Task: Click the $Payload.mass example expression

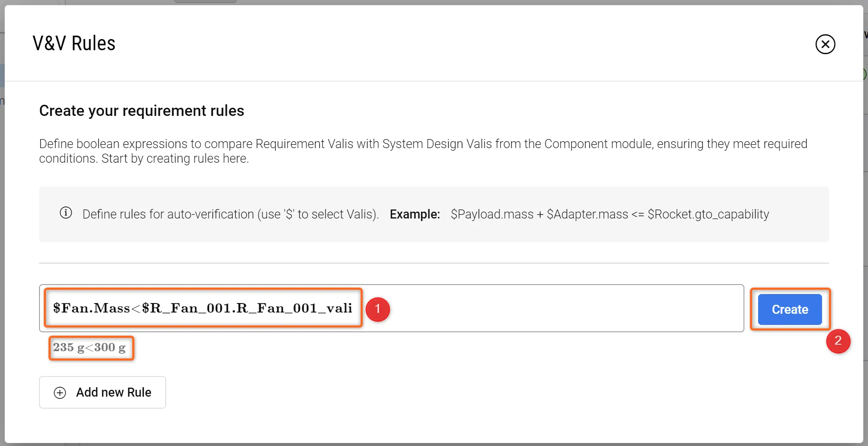Action: click(492, 214)
